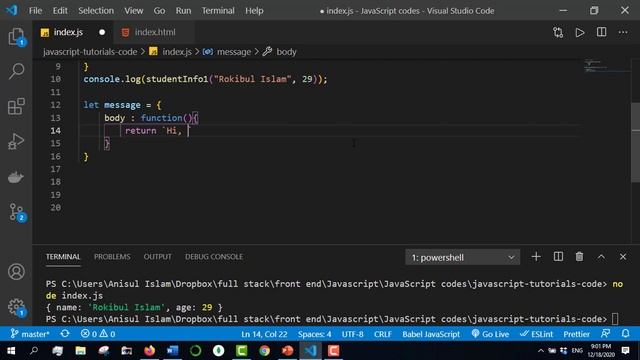Click the Open Changes compare icon
Viewport: 640px width, 360px height.
[x=558, y=32]
